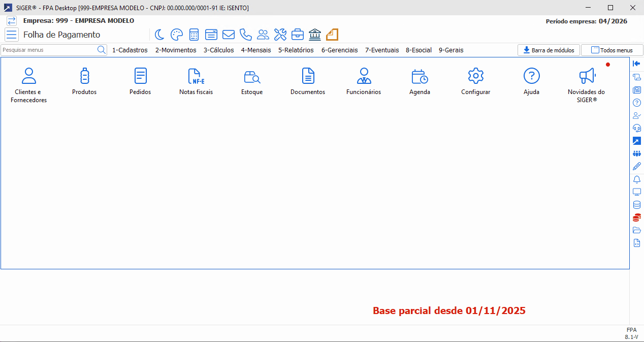
Task: Click the newspaper sidebar icon
Action: point(636,90)
